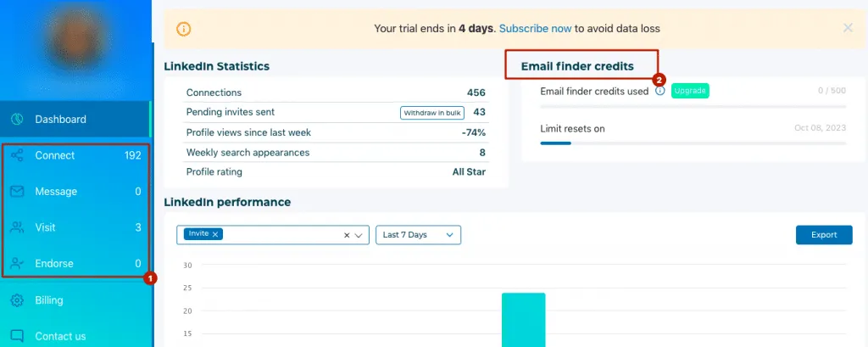Click the Export button
Viewport: 868px width, 347px height.
(x=824, y=234)
